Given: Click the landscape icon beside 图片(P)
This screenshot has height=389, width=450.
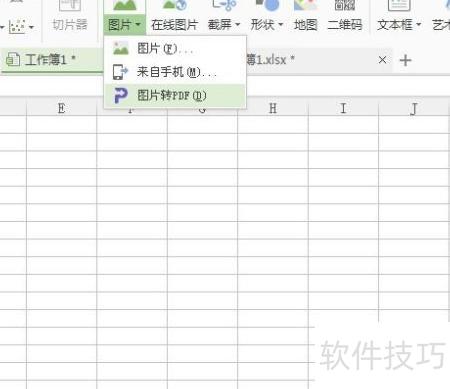Looking at the screenshot, I should click(x=121, y=49).
